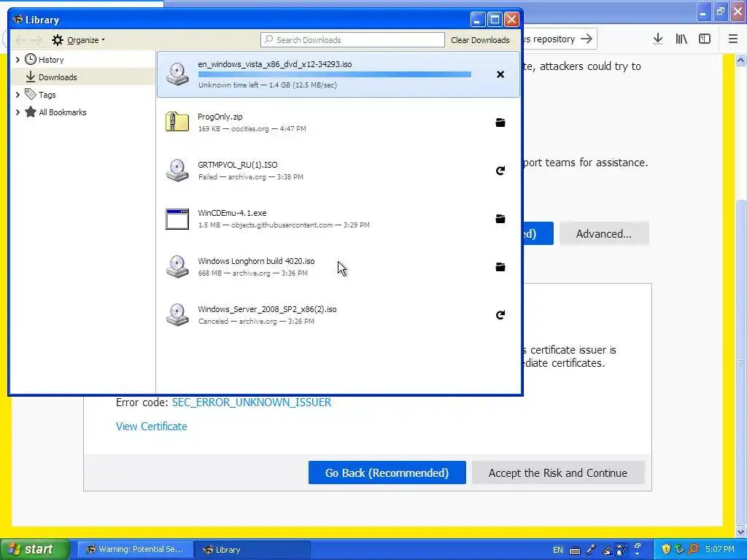The image size is (747, 560).
Task: Click scrollbar up arrow in Firefox
Action: [741, 60]
